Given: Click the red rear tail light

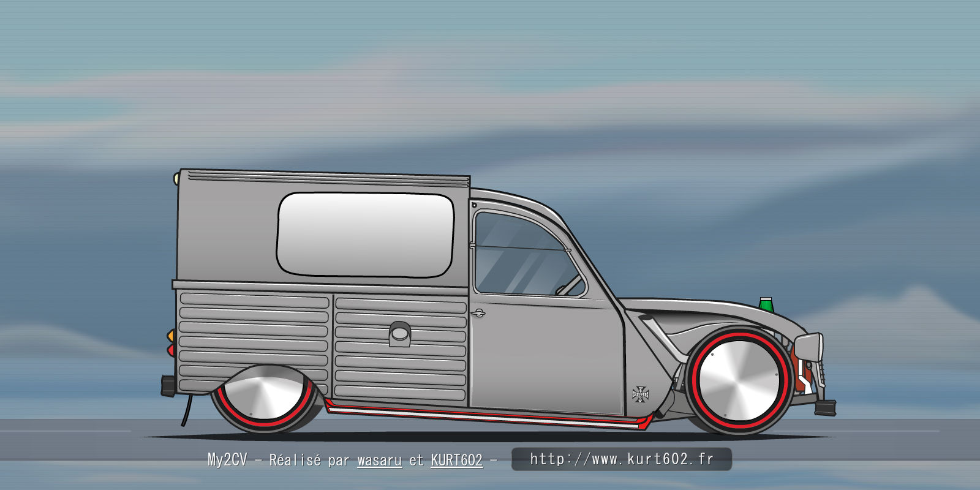Looking at the screenshot, I should (x=171, y=350).
